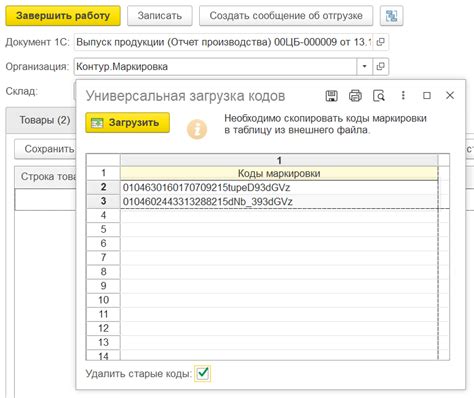Select the cell with code 0104630160170709215tupeD93dGVz
Viewport: 474px width, 398px height.
coord(279,187)
